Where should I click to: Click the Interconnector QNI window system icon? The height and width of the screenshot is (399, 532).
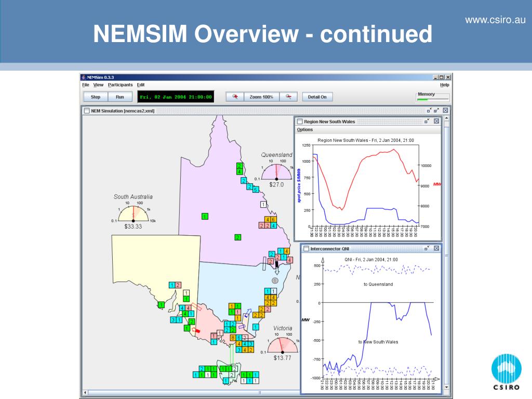[306, 249]
